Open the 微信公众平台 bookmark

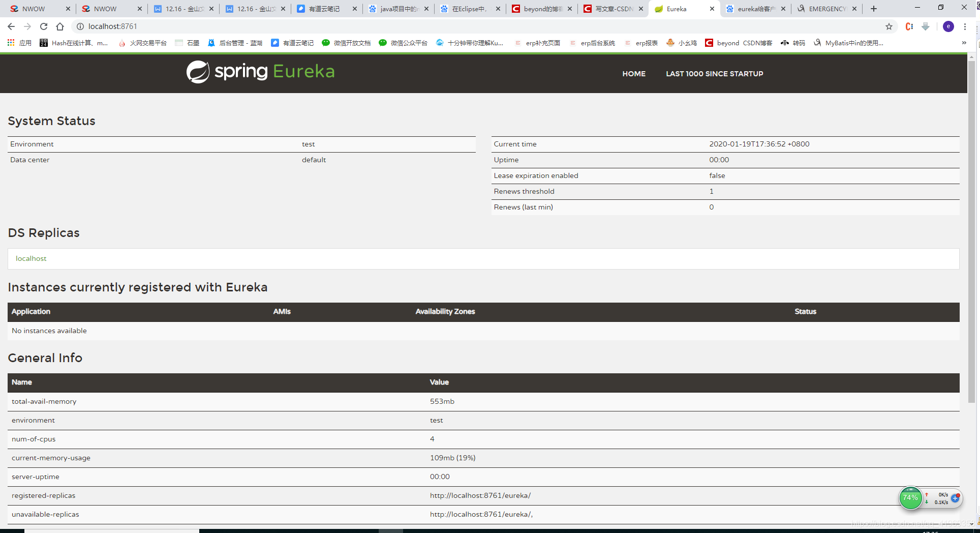[403, 43]
